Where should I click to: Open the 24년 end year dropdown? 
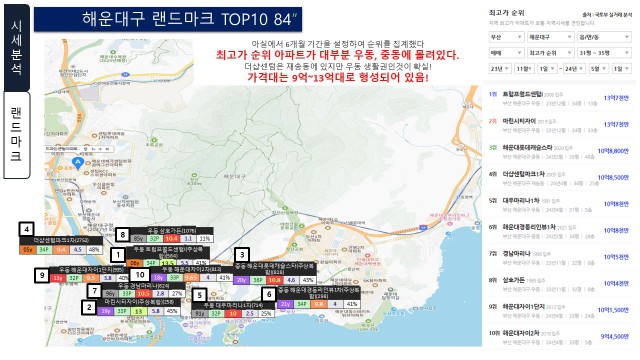tap(574, 69)
